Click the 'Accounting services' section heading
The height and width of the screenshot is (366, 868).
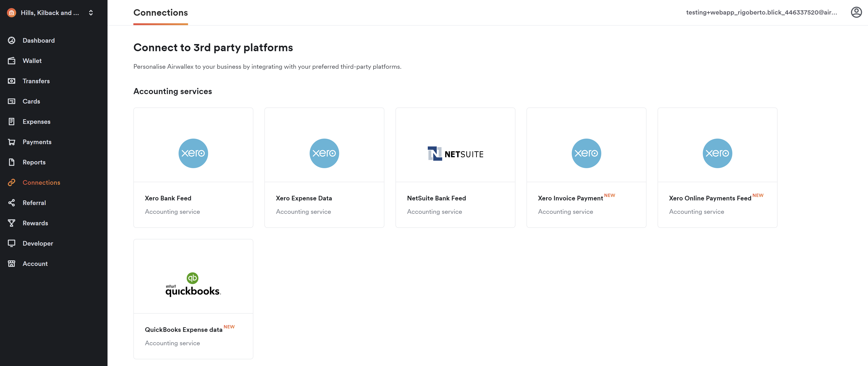(173, 91)
